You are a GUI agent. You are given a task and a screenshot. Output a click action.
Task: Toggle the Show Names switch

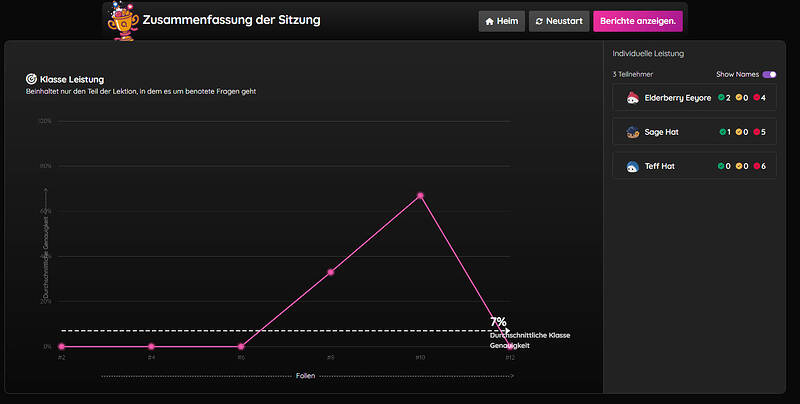[769, 75]
